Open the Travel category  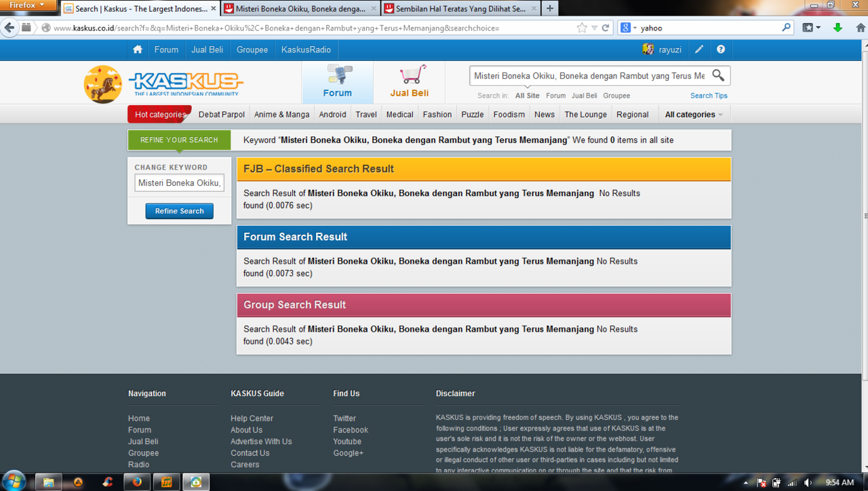(x=366, y=115)
